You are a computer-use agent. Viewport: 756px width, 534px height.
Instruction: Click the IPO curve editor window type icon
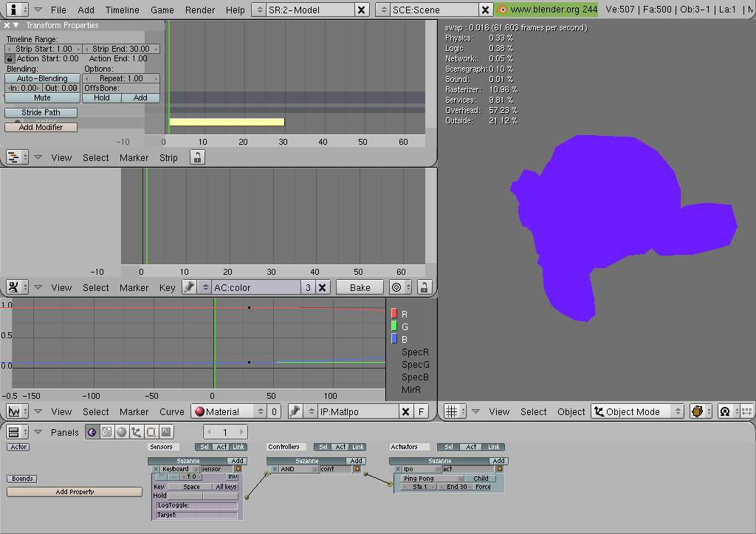16,411
